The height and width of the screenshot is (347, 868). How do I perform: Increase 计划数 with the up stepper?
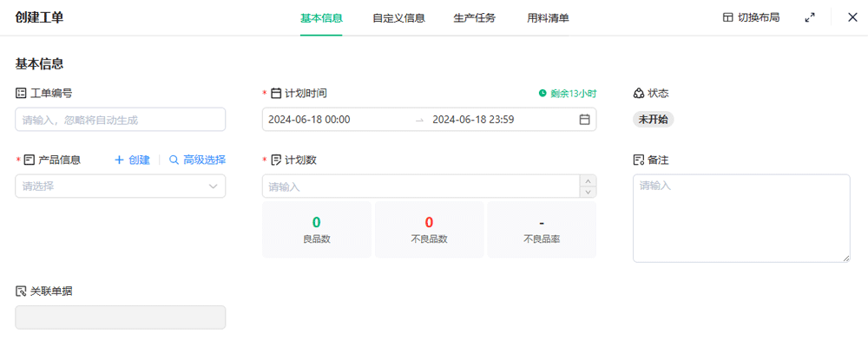(588, 180)
